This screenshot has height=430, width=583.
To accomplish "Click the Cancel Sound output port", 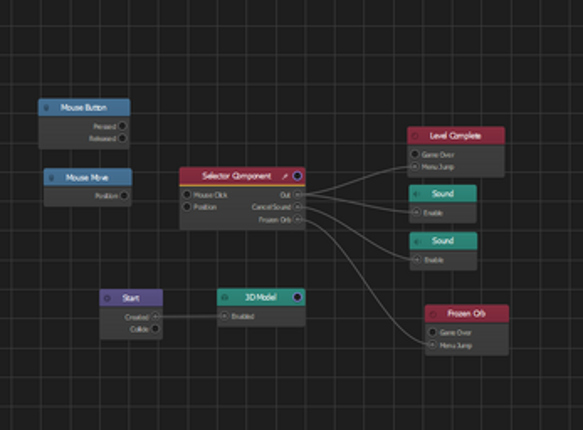I will 297,207.
